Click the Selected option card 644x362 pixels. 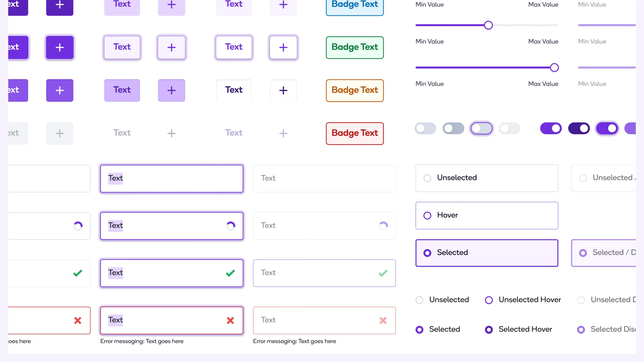pyautogui.click(x=486, y=253)
